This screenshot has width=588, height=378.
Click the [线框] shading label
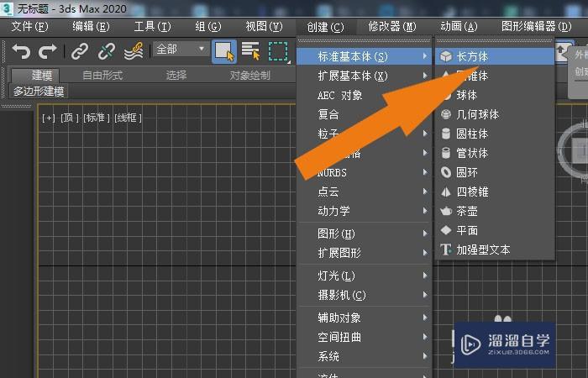point(129,118)
